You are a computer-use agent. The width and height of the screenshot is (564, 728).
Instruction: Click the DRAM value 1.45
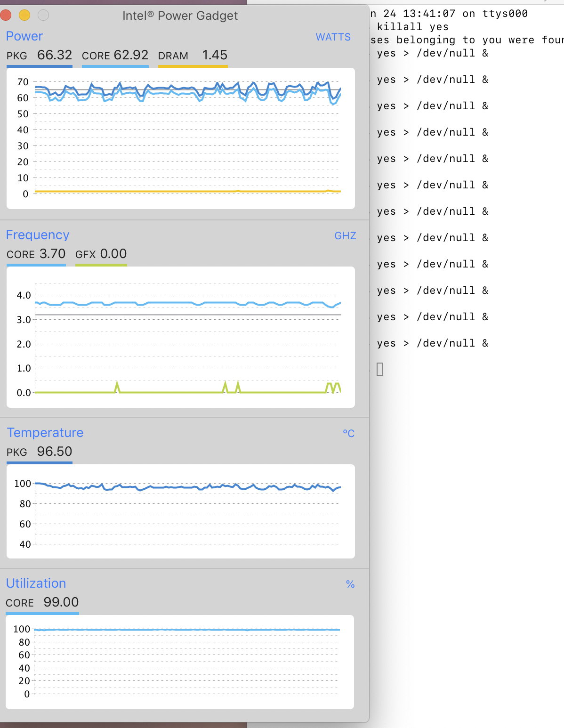tap(215, 55)
